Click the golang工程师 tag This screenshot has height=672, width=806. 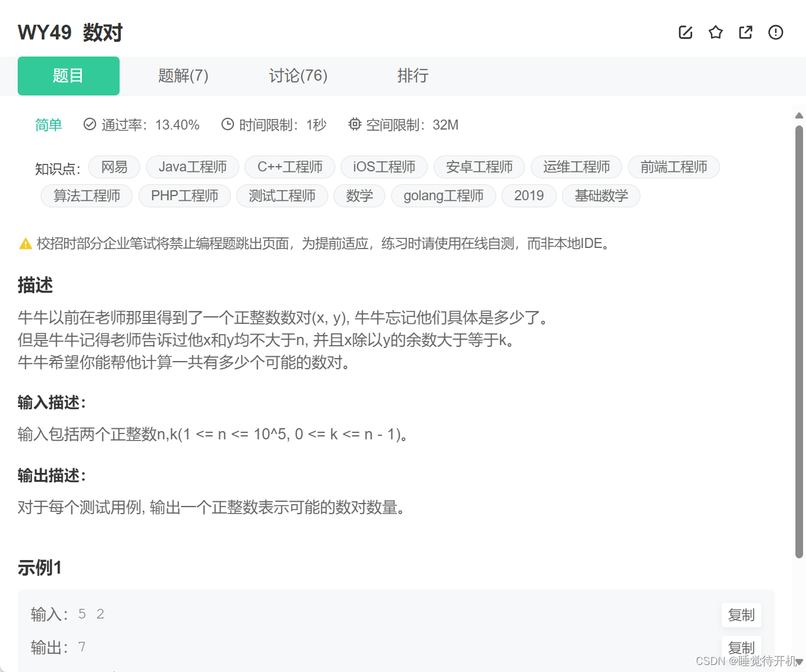pyautogui.click(x=444, y=196)
